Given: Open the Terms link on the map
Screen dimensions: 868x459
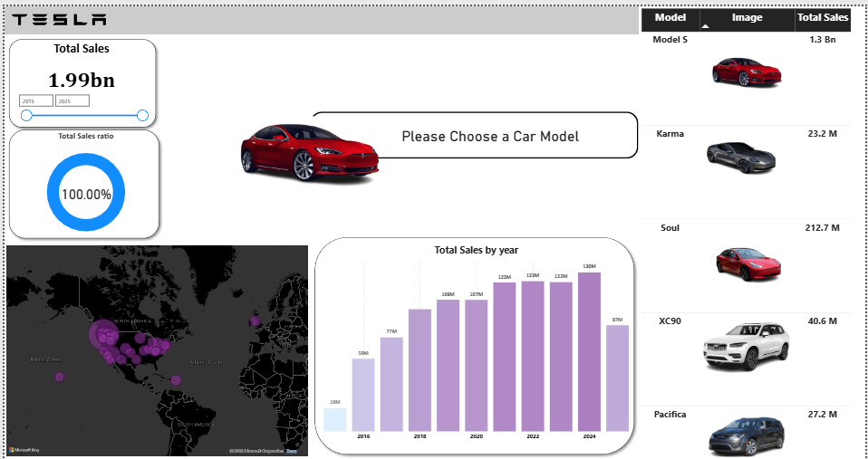Looking at the screenshot, I should point(291,451).
